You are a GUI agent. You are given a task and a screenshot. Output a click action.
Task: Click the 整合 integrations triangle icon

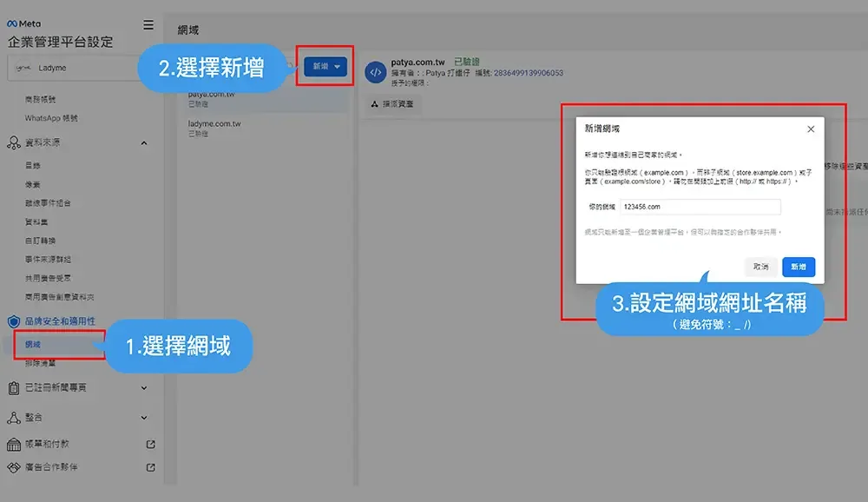(x=14, y=417)
